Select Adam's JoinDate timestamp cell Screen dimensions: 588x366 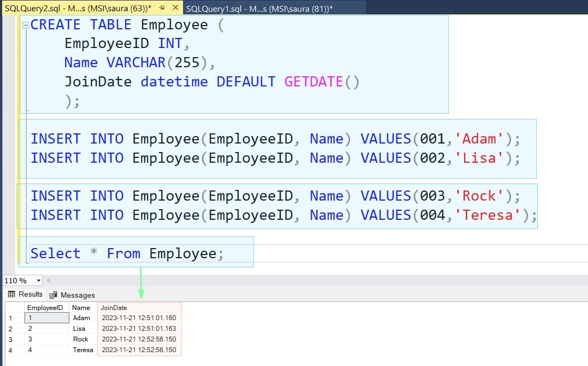point(139,318)
